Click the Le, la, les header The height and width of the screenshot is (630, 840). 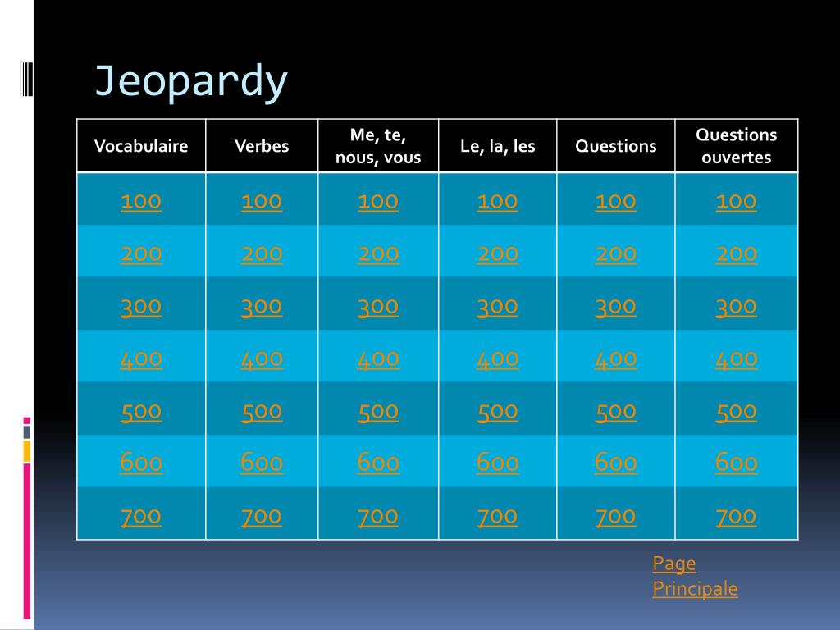[x=498, y=146]
